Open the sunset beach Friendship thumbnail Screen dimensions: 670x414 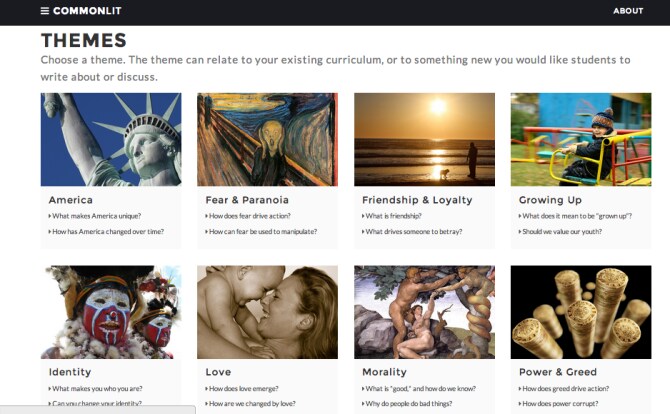pyautogui.click(x=424, y=139)
